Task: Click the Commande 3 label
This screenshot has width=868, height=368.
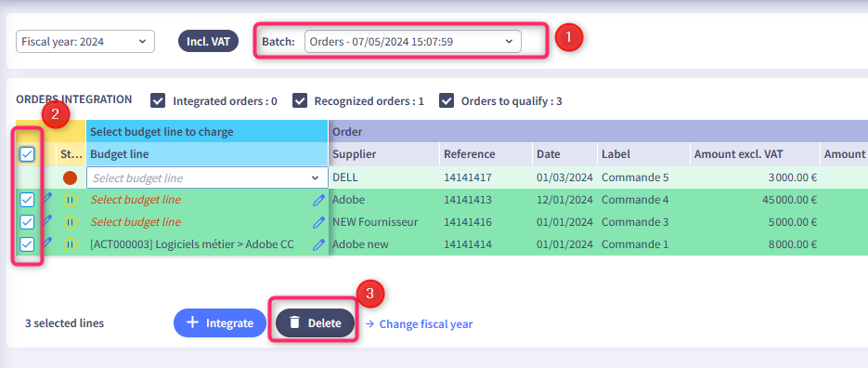Action: (635, 222)
